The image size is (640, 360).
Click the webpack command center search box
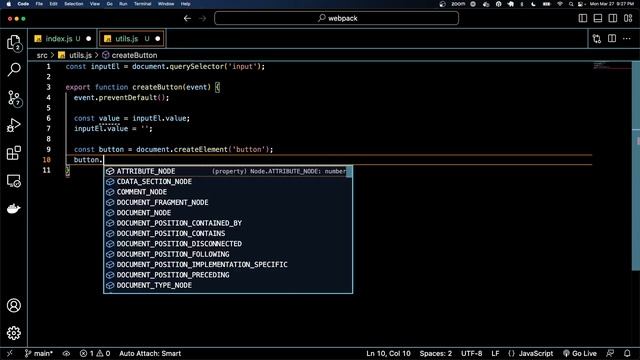336,18
